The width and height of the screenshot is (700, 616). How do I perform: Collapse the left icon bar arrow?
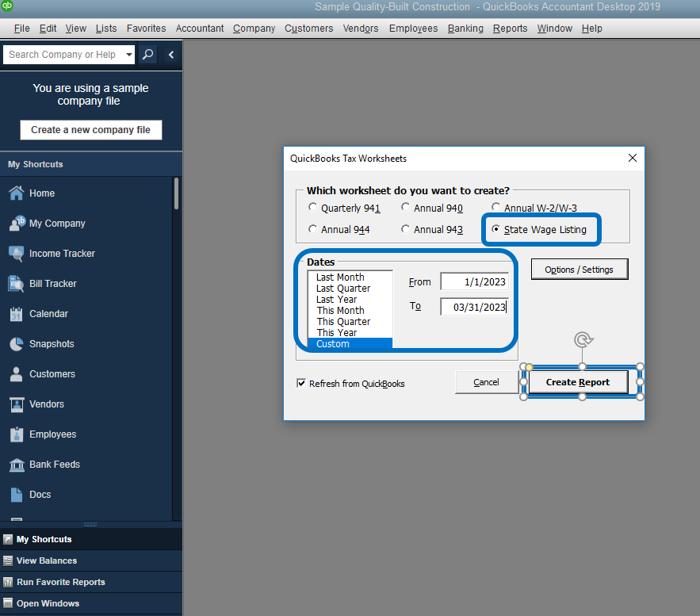pos(171,55)
